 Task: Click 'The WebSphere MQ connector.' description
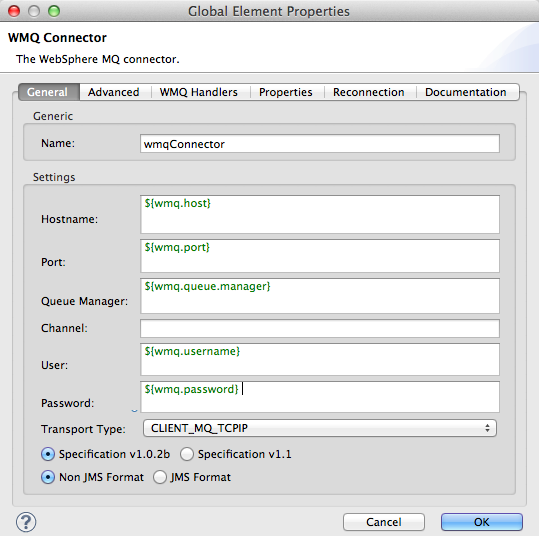[x=98, y=59]
